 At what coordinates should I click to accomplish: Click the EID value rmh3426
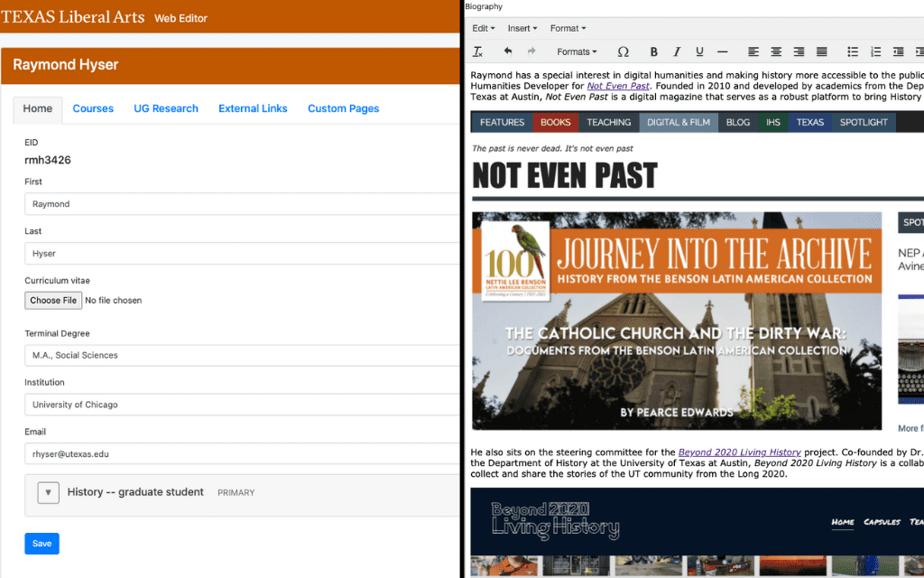tap(48, 160)
